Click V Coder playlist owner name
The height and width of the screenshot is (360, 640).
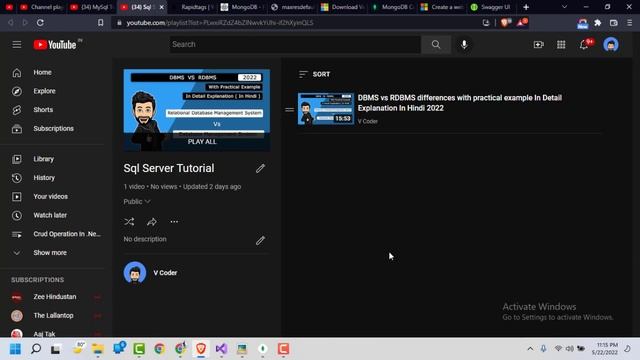[x=165, y=273]
